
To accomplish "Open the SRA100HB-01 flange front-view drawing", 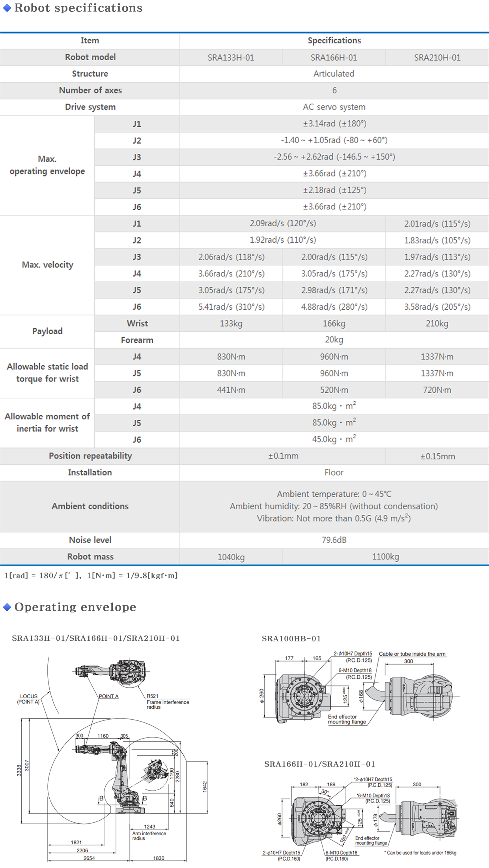I will point(303,698).
